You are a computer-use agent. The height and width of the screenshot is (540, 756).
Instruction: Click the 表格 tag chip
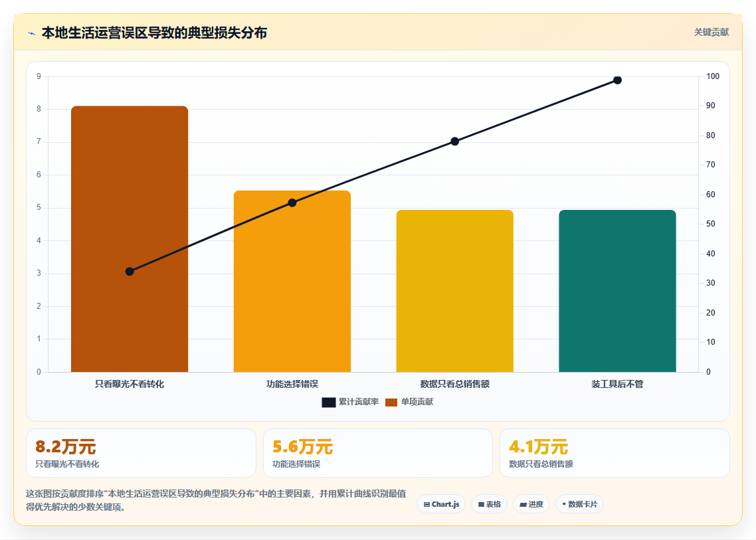tap(490, 504)
